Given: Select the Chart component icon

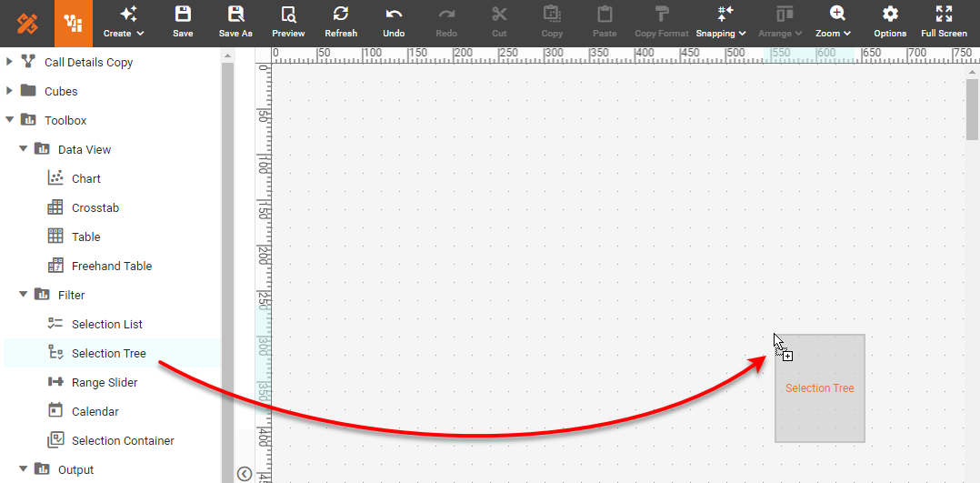Looking at the screenshot, I should [55, 177].
